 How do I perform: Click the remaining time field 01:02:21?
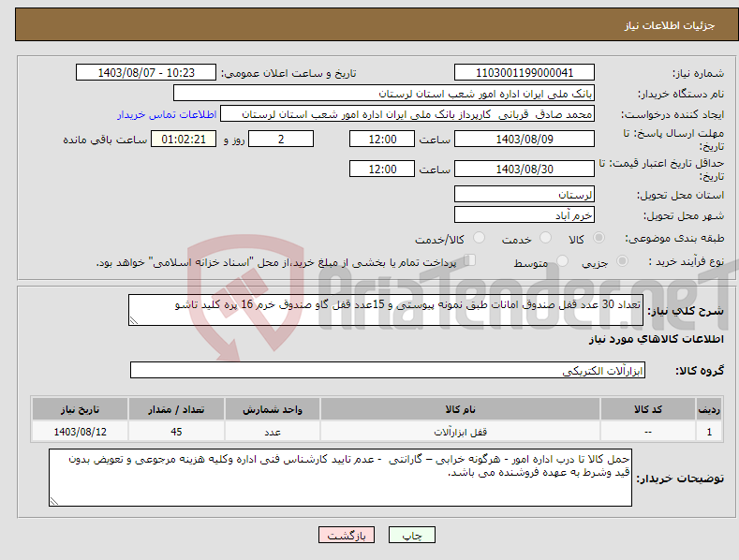[x=184, y=139]
